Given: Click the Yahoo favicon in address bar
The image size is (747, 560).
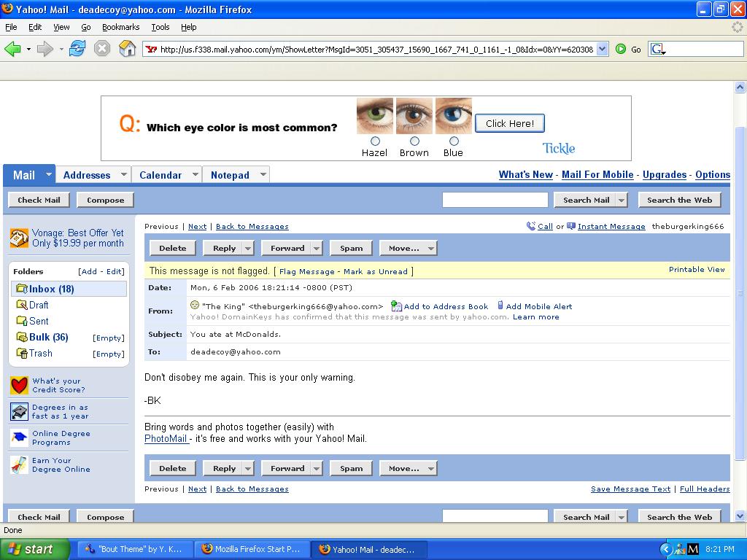Looking at the screenshot, I should 152,49.
